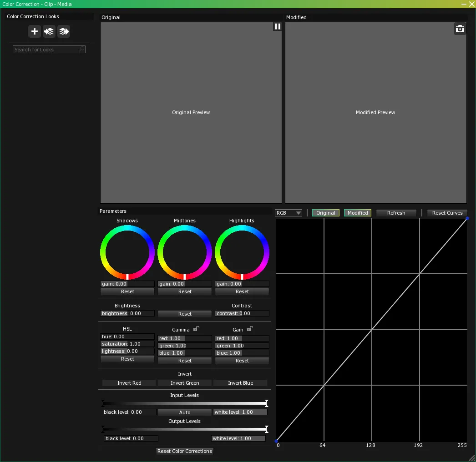The width and height of the screenshot is (476, 462).
Task: Click the curve's top-right control point
Action: (467, 218)
